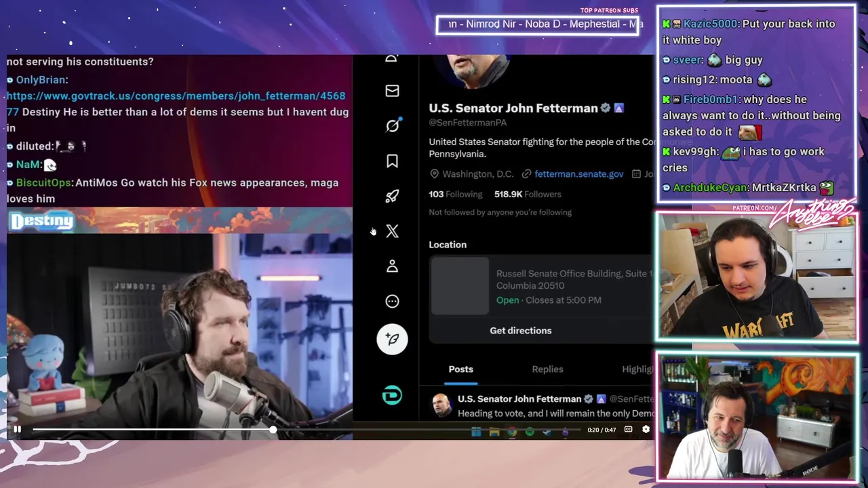
Task: Open Spotify from the taskbar
Action: click(x=530, y=432)
